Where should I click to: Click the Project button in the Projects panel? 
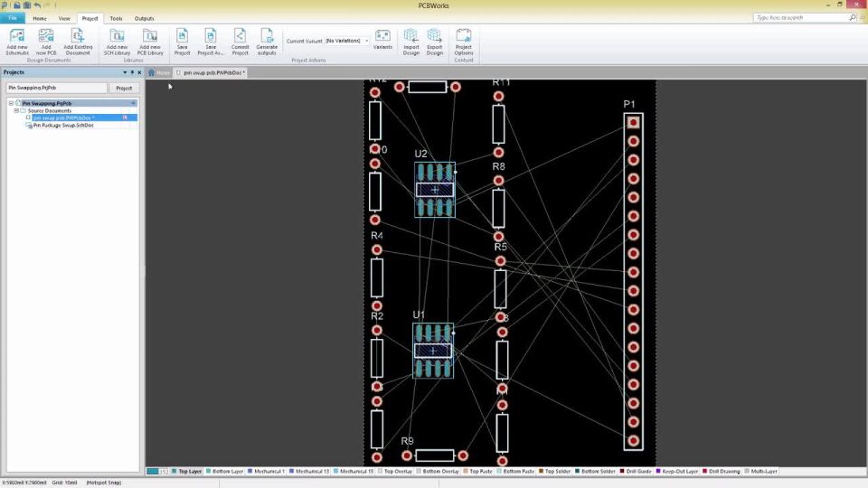[x=124, y=88]
